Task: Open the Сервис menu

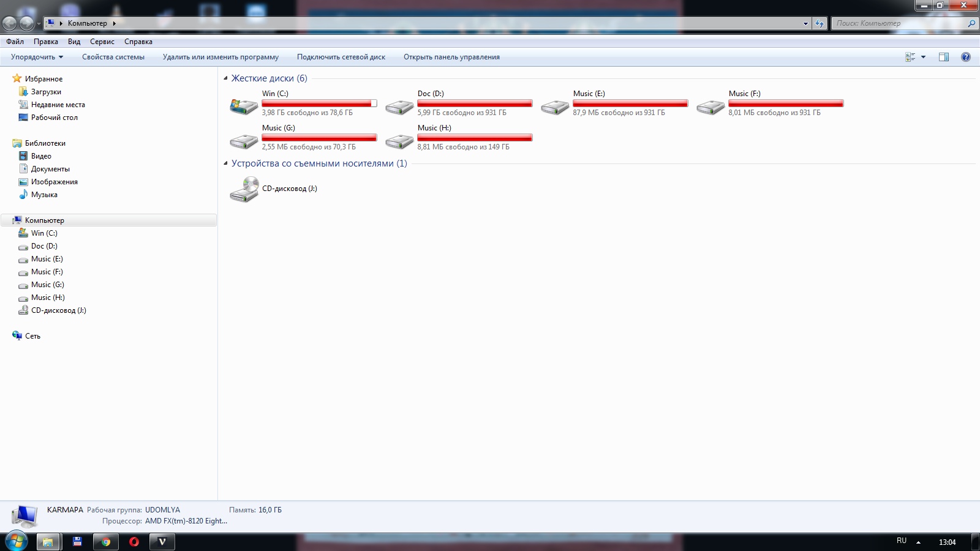Action: 102,42
